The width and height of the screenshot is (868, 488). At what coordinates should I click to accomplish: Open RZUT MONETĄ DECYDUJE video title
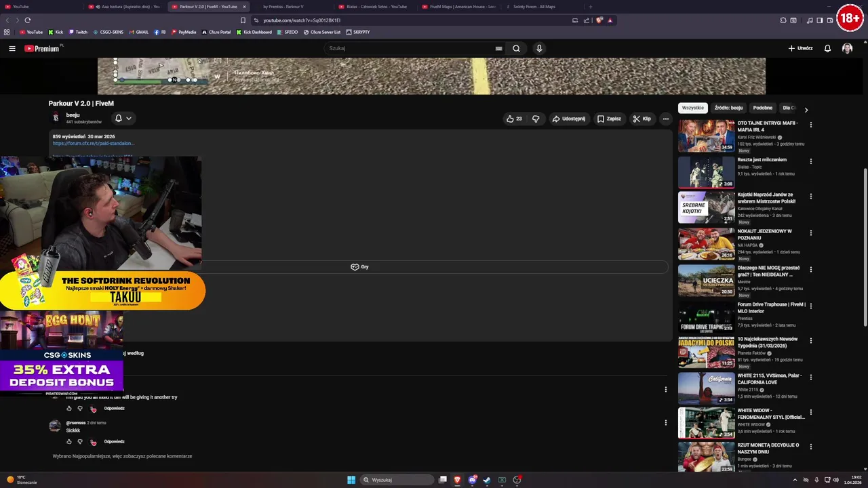pyautogui.click(x=768, y=449)
